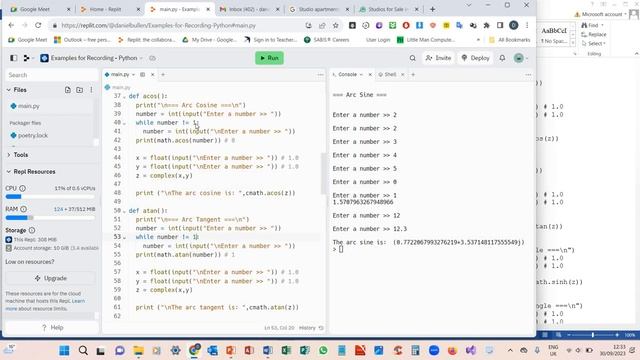Image resolution: width=640 pixels, height=360 pixels.
Task: Click the Help button in the sidebar
Action: (52, 327)
